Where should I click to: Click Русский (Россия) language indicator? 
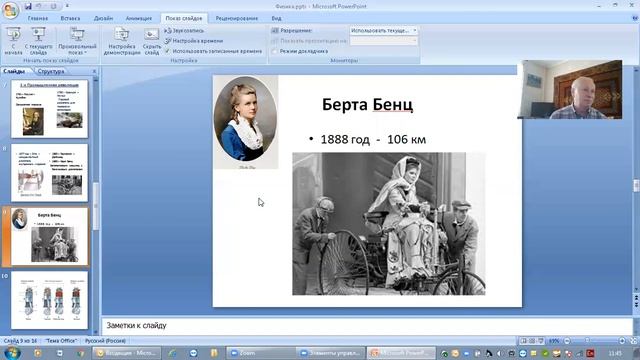[105, 341]
